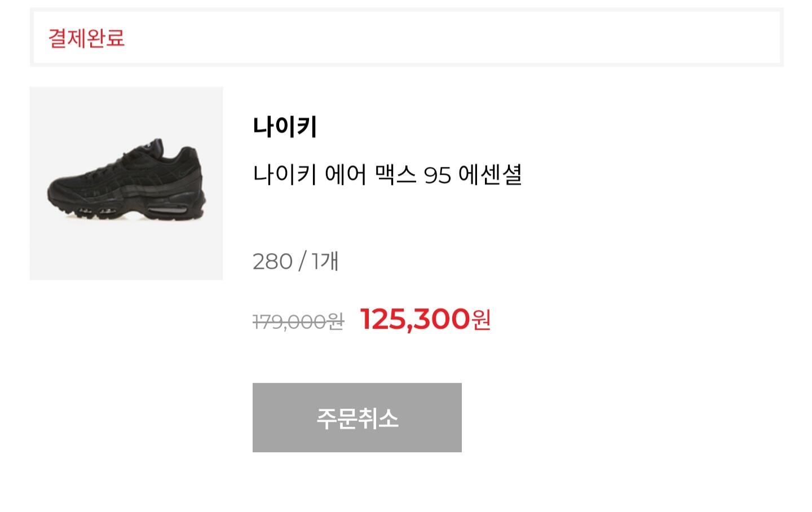
Task: Open the product details from the shoe name
Action: click(387, 175)
